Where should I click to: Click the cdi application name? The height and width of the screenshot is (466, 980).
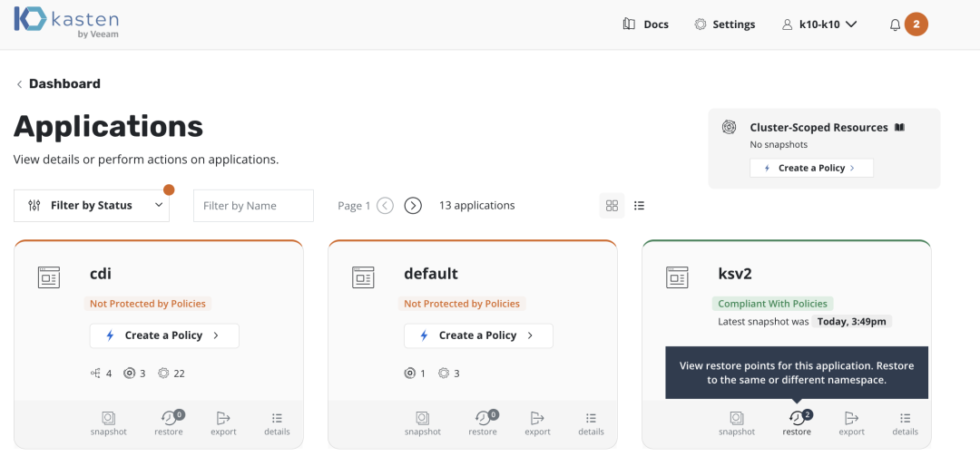[x=101, y=274]
